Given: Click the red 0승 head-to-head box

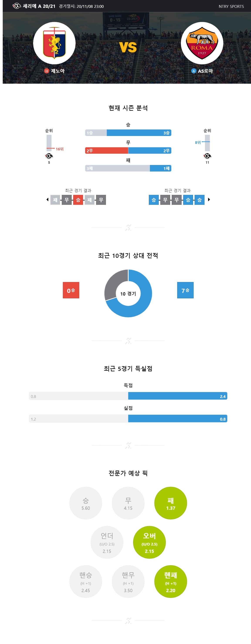Looking at the screenshot, I should (x=71, y=290).
